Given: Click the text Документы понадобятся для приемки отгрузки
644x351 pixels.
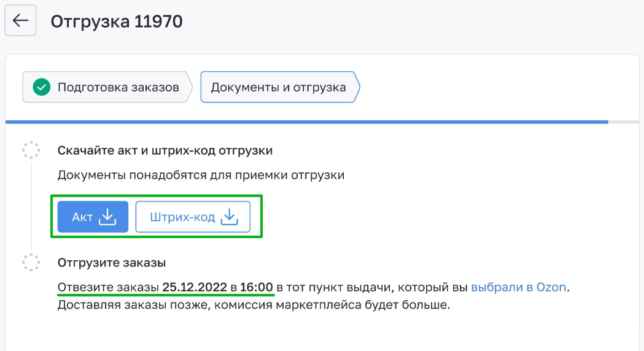Looking at the screenshot, I should click(x=201, y=175).
